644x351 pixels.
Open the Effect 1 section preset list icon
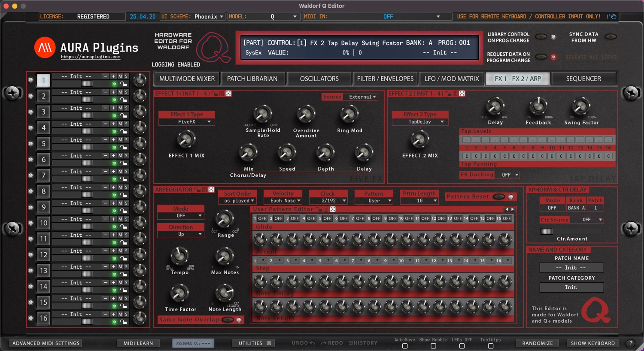pyautogui.click(x=222, y=94)
